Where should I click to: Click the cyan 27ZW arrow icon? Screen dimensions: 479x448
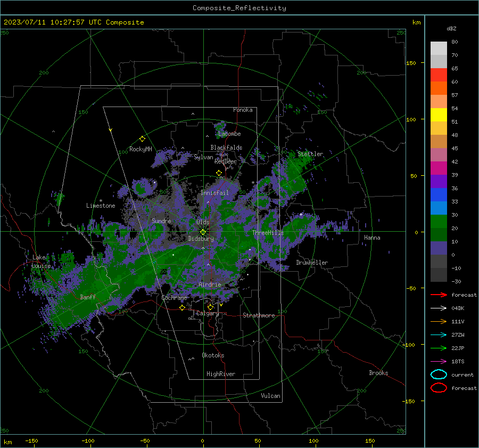[439, 335]
